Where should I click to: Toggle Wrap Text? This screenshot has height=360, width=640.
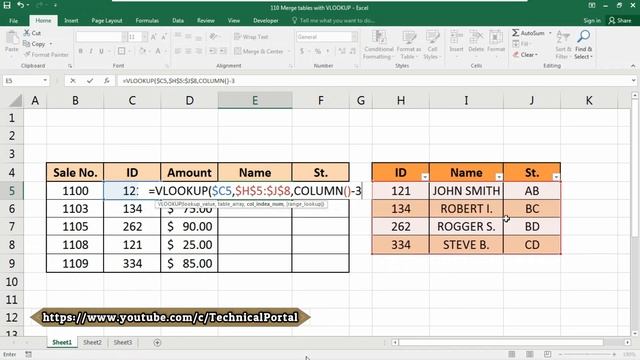(x=251, y=37)
